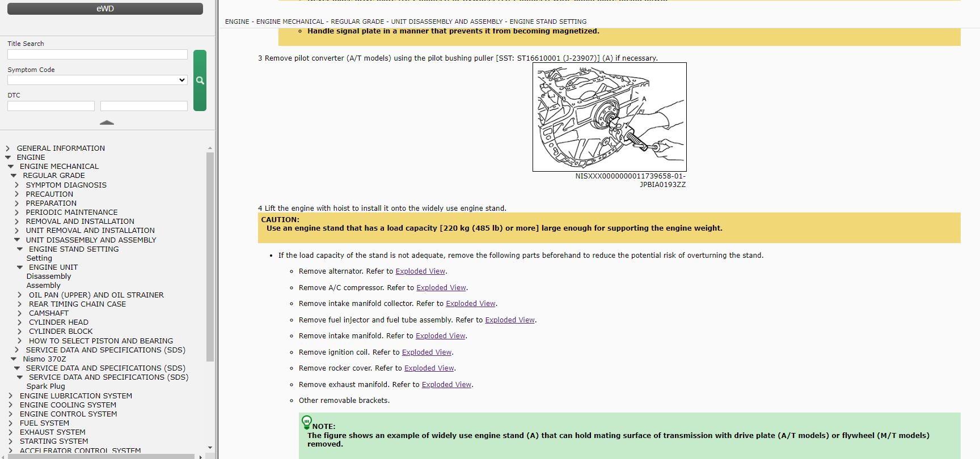Viewport: 980px width, 459px height.
Task: Click the first DTC input field
Action: pyautogui.click(x=51, y=106)
